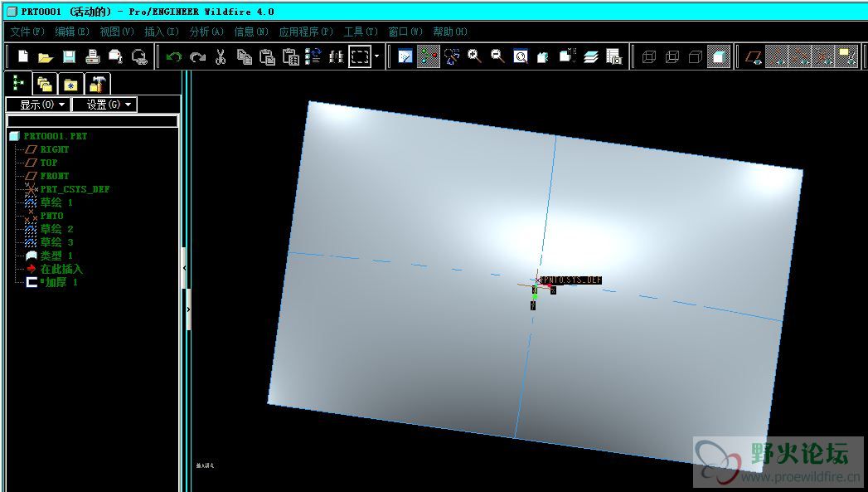
Task: Open the 视图(V) menu
Action: click(117, 32)
